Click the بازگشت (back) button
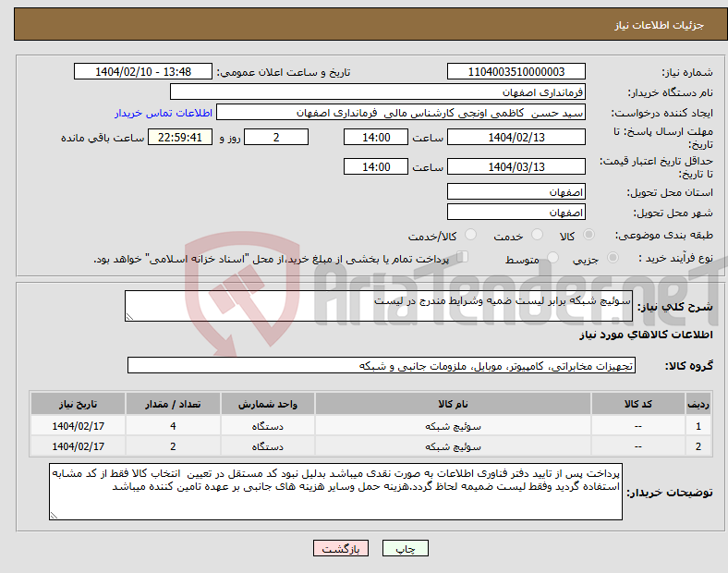 (341, 548)
